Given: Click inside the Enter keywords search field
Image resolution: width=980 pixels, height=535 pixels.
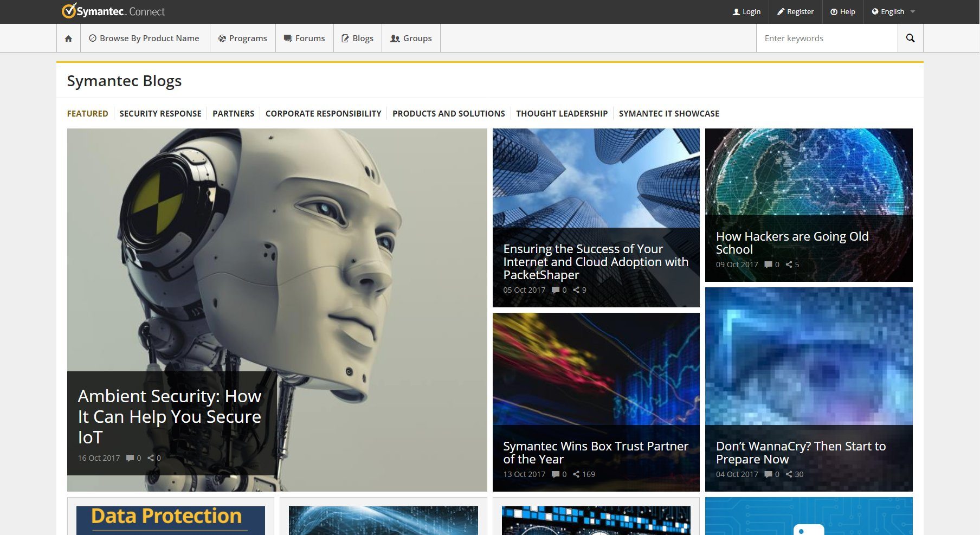Looking at the screenshot, I should coord(827,38).
